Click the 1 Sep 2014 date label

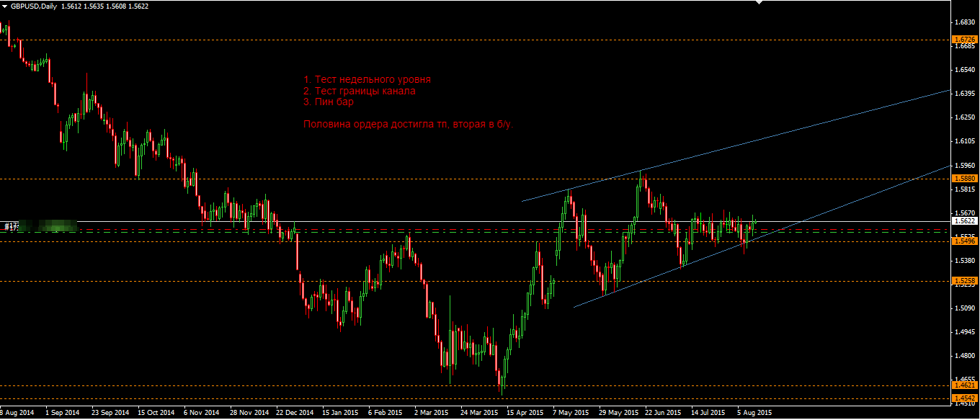tap(62, 414)
